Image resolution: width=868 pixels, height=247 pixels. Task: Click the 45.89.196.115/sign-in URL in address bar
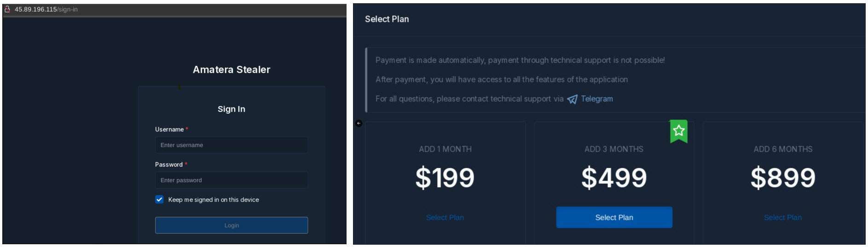pos(46,9)
